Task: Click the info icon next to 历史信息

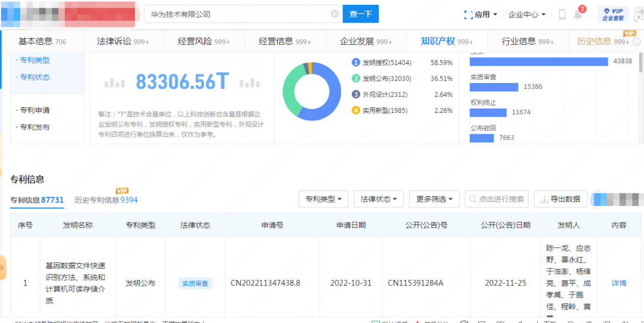Action: pyautogui.click(x=636, y=41)
